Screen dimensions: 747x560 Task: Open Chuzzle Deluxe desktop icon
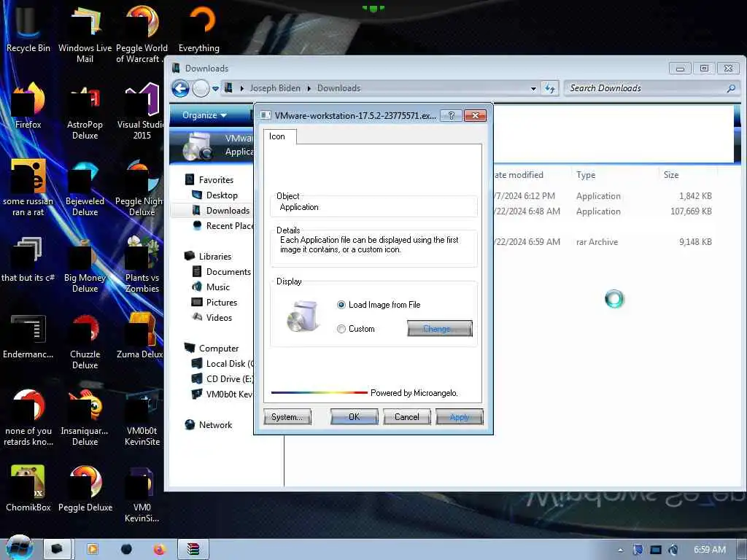tap(85, 341)
